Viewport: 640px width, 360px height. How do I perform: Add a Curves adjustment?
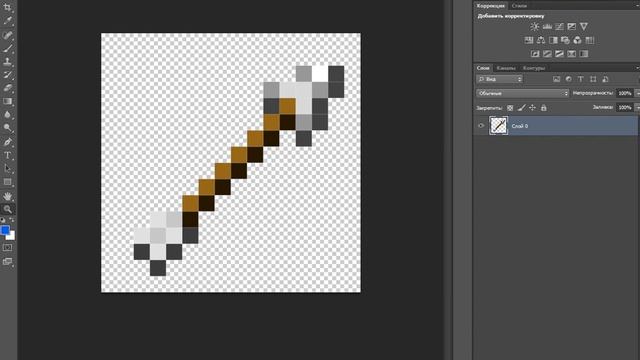[x=559, y=27]
